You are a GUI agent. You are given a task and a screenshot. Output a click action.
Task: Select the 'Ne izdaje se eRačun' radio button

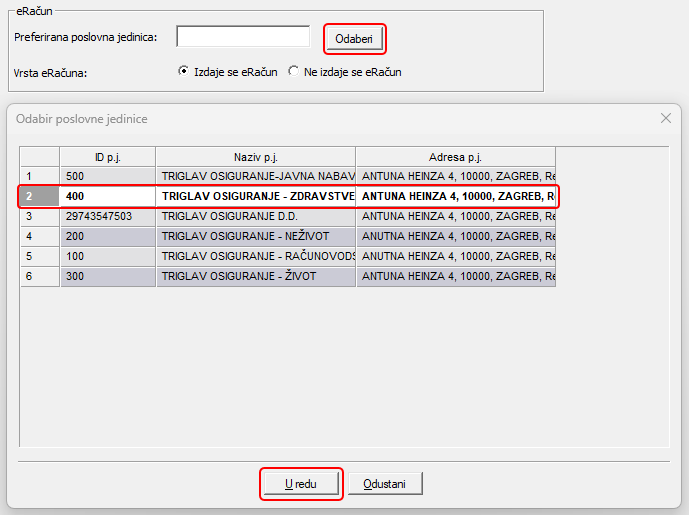click(x=293, y=72)
